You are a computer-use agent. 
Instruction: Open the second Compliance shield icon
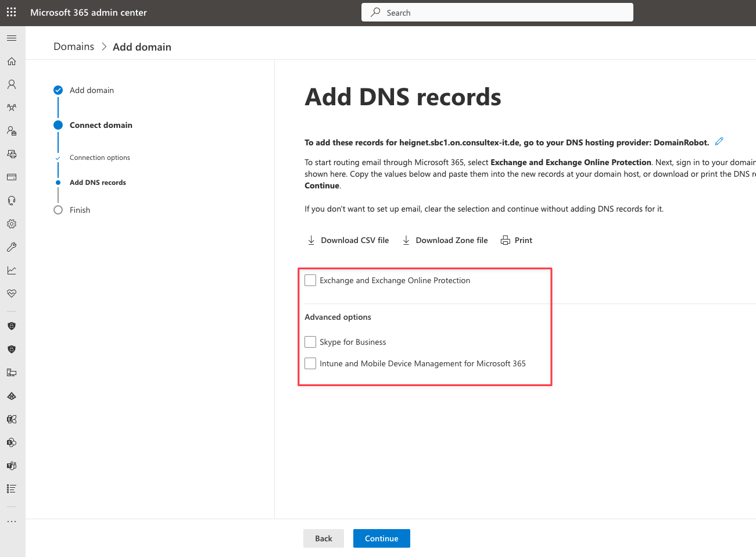pyautogui.click(x=12, y=349)
